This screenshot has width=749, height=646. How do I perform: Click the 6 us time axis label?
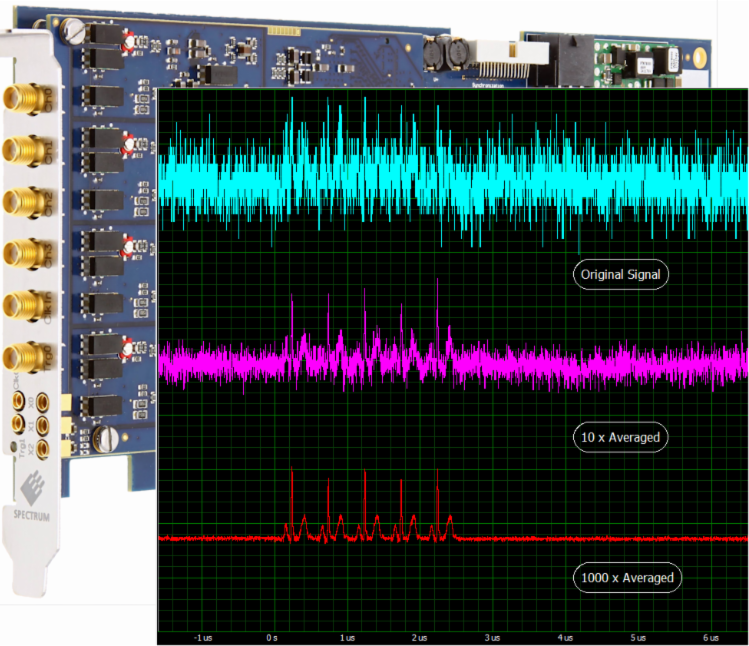click(711, 636)
